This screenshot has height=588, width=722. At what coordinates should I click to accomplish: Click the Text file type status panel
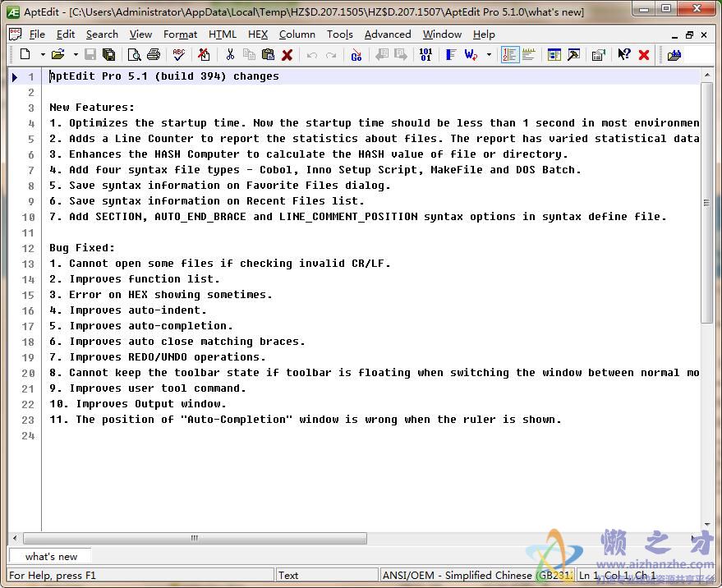pos(327,575)
